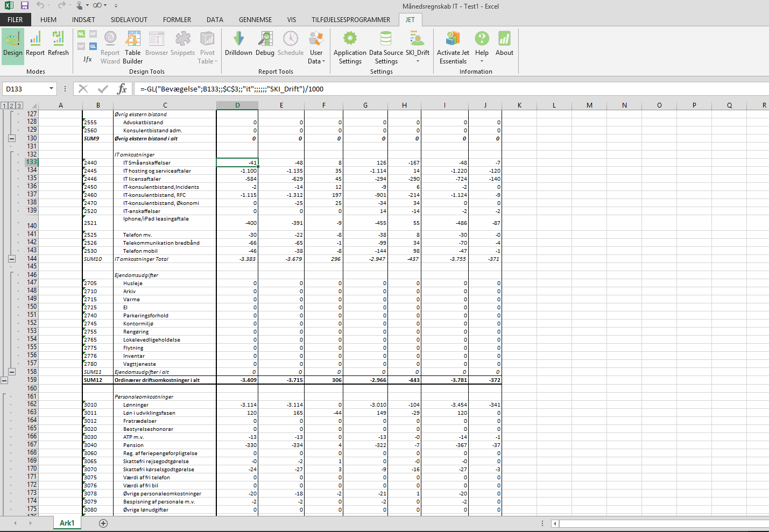Select cell containing 'IT hosting og serviceaftaler'
769x532 pixels.
pos(165,171)
